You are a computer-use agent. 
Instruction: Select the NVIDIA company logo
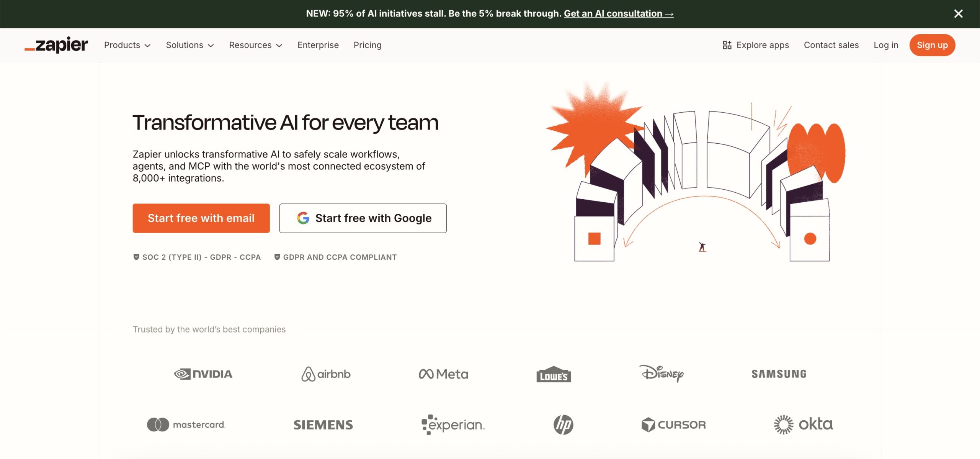point(203,374)
